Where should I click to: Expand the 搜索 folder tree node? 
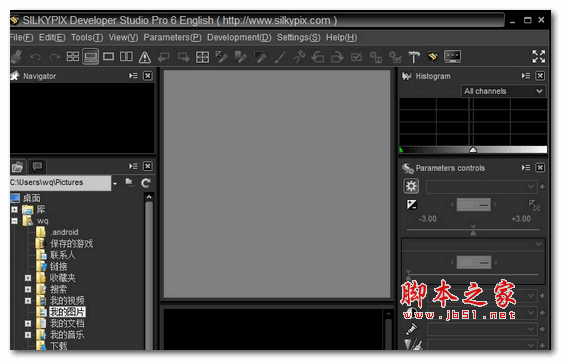[28, 289]
